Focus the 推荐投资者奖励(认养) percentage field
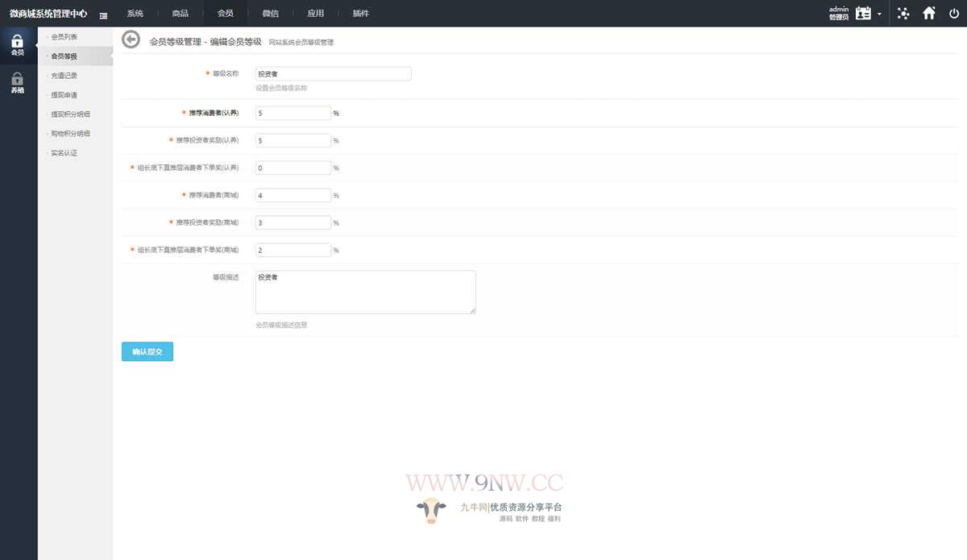The image size is (967, 560). coord(293,140)
